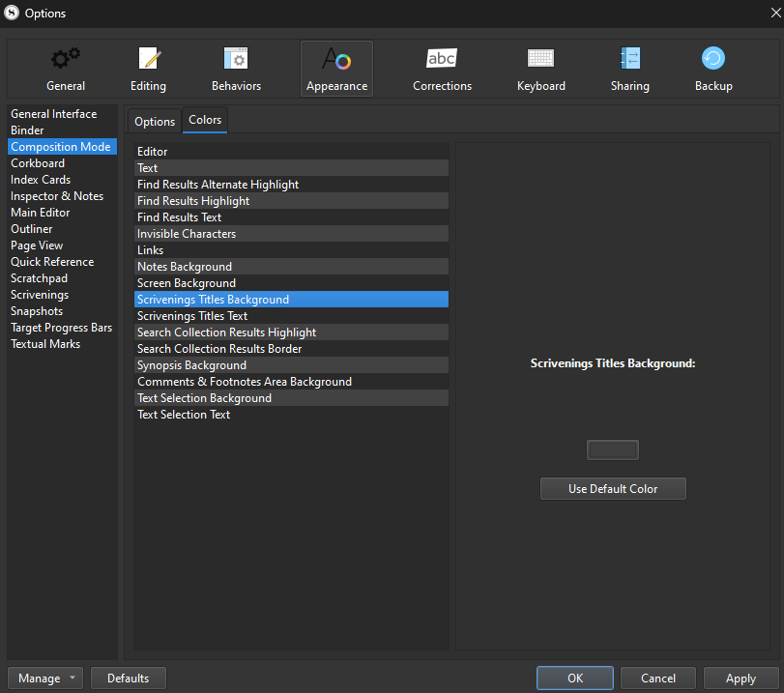Choose Comments & Footnotes Area Background
This screenshot has width=784, height=693.
tap(292, 382)
